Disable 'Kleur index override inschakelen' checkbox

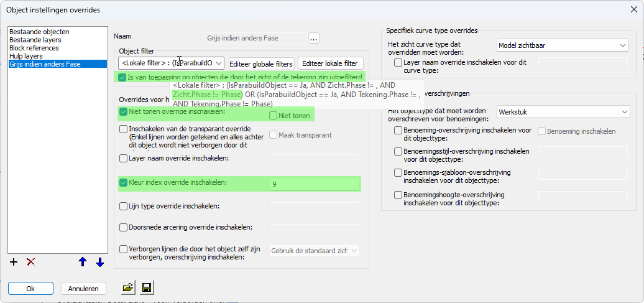(x=123, y=183)
